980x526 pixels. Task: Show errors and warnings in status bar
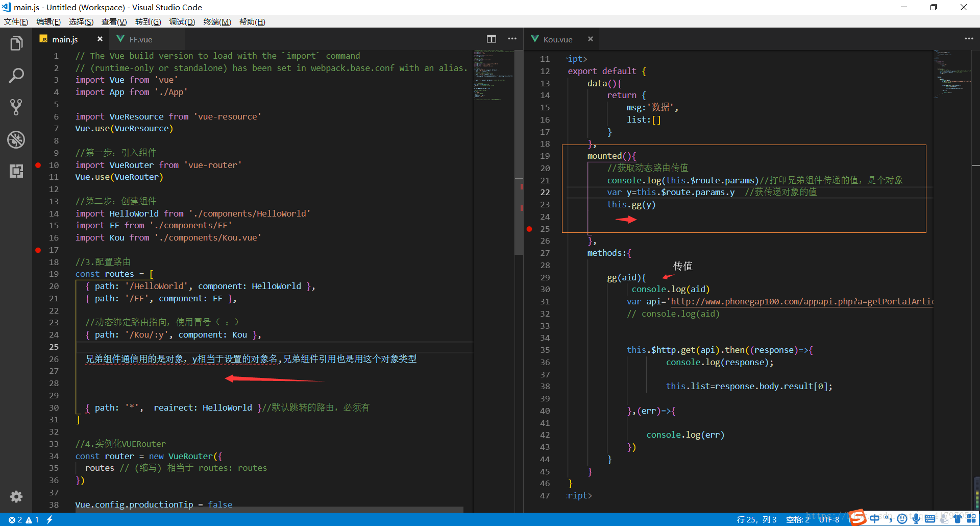point(23,519)
